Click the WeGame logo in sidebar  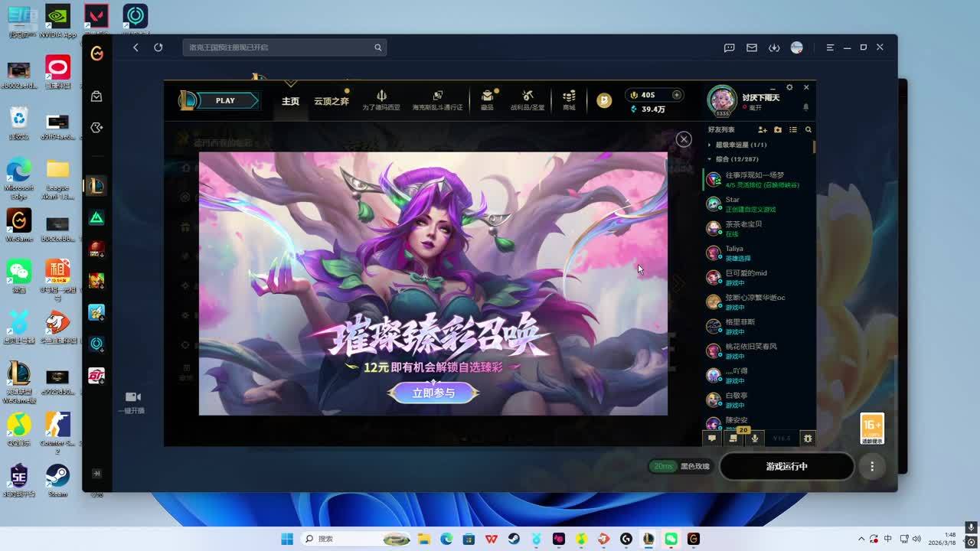(96, 53)
